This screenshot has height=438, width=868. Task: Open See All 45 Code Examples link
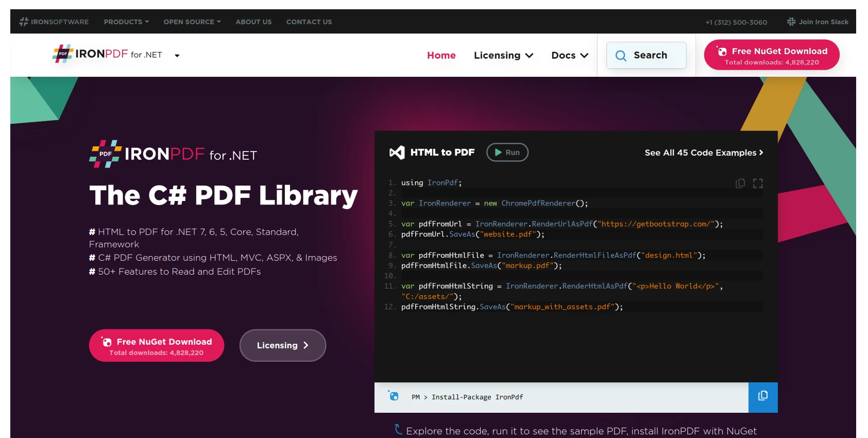pos(704,153)
